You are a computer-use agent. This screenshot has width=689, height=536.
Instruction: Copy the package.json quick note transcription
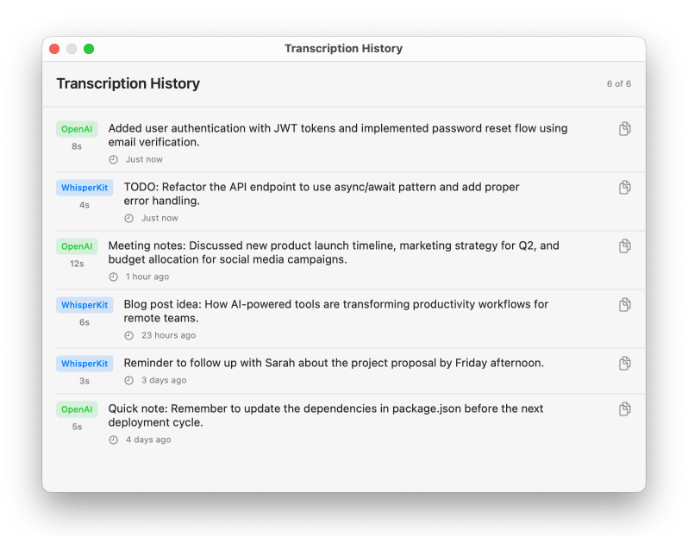[624, 409]
